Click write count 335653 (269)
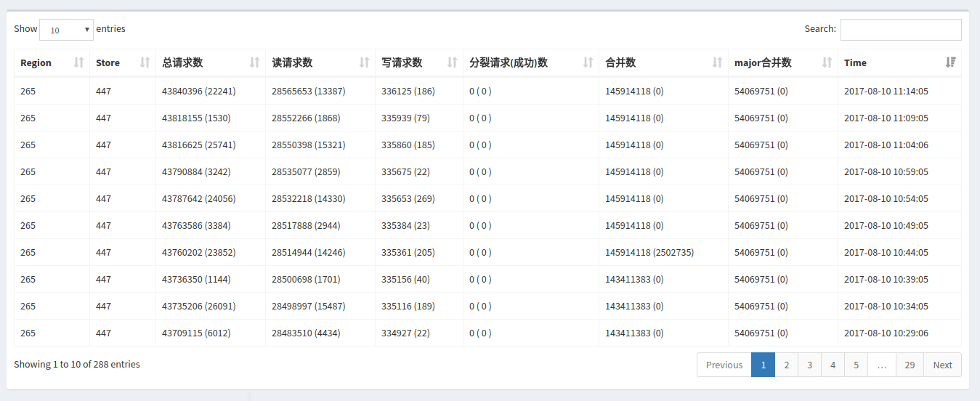The image size is (980, 401). coord(408,198)
